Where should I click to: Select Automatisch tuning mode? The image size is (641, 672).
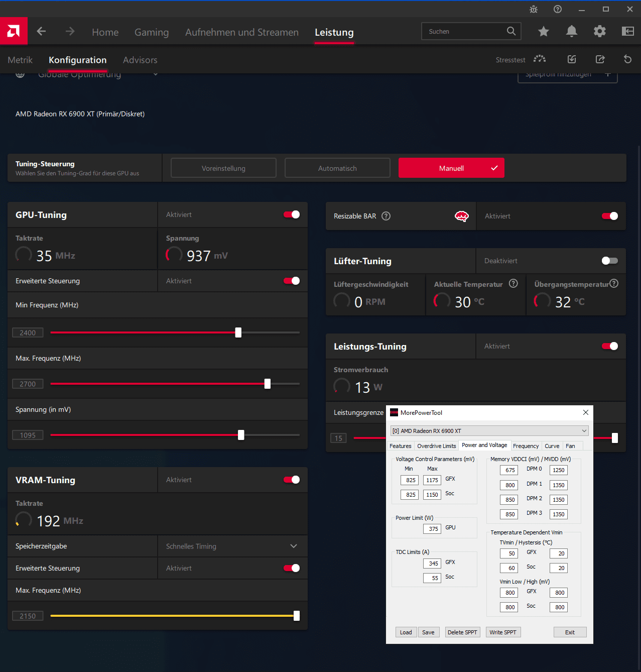click(x=337, y=168)
